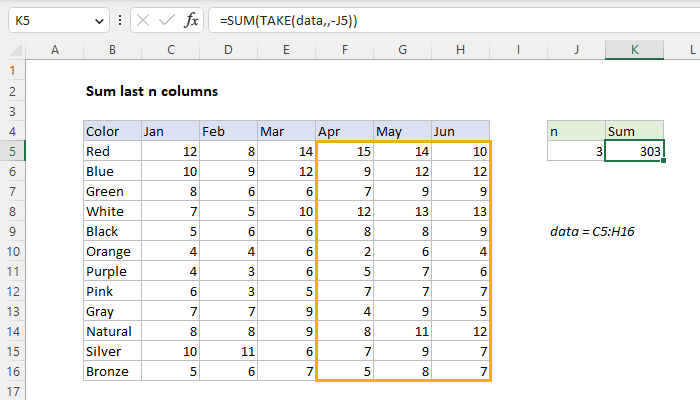Click the Blue row label
The image size is (700, 400).
(x=112, y=171)
